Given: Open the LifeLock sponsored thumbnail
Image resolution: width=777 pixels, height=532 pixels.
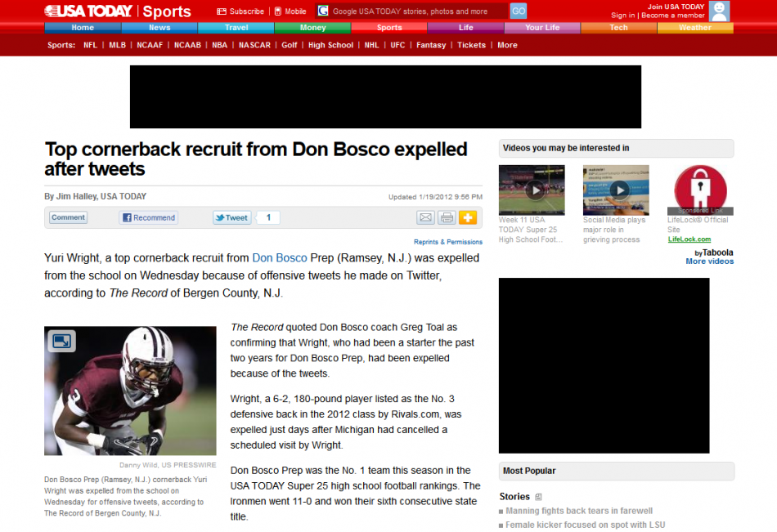Looking at the screenshot, I should coord(700,190).
